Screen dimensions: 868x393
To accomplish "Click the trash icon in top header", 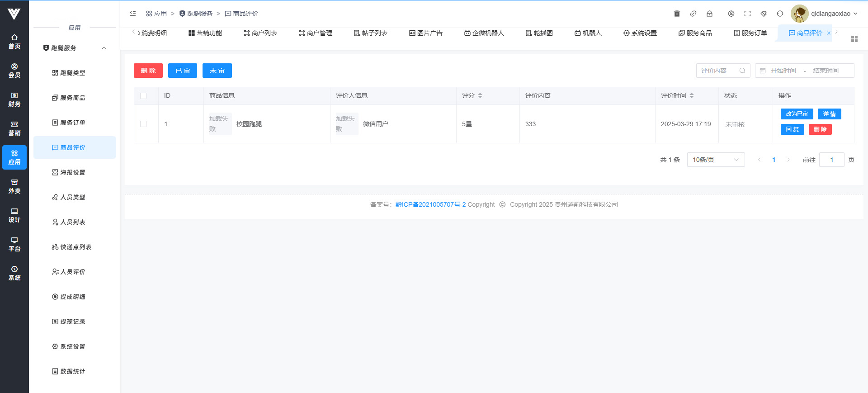I will pos(677,14).
